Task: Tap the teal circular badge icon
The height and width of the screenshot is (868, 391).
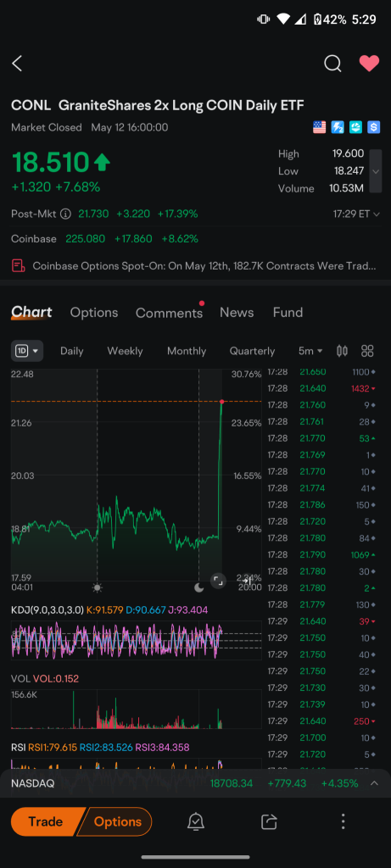Action: click(355, 127)
